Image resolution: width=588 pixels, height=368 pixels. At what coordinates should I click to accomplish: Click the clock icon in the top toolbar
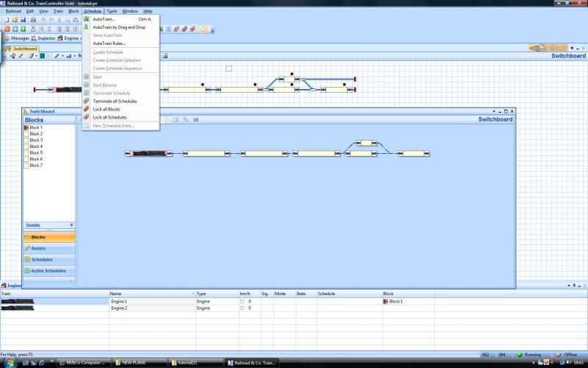202,29
